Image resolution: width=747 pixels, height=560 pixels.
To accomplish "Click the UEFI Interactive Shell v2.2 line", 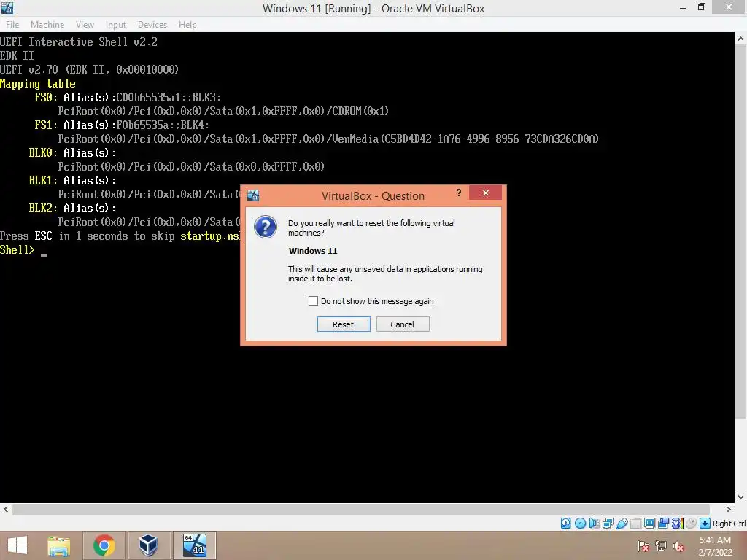I will [x=79, y=42].
